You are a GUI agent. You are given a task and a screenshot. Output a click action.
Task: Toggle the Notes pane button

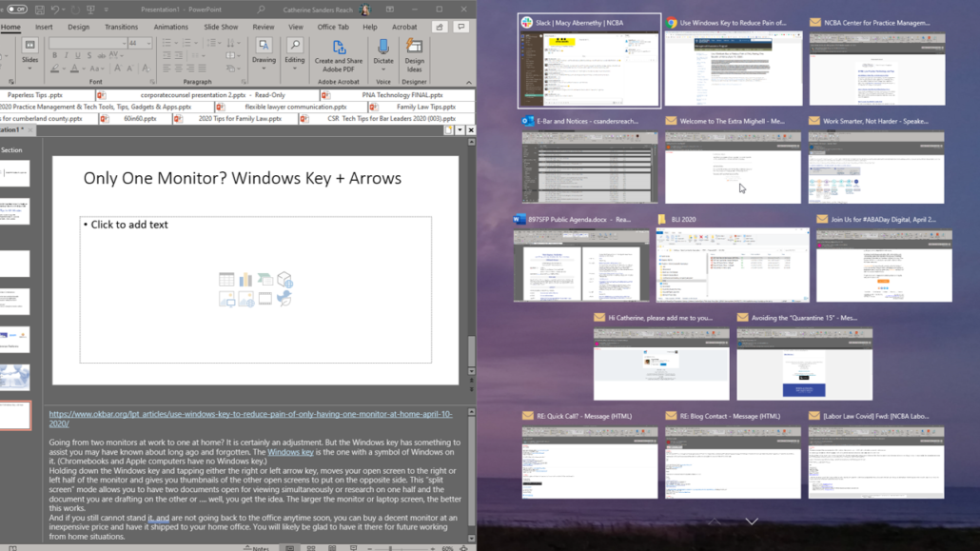point(256,548)
